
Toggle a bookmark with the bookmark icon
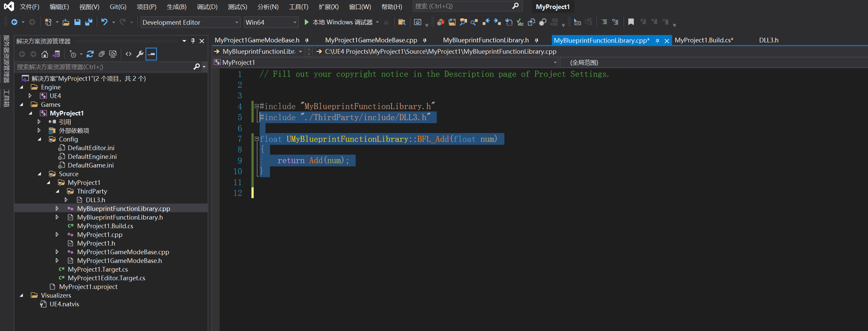pos(631,22)
